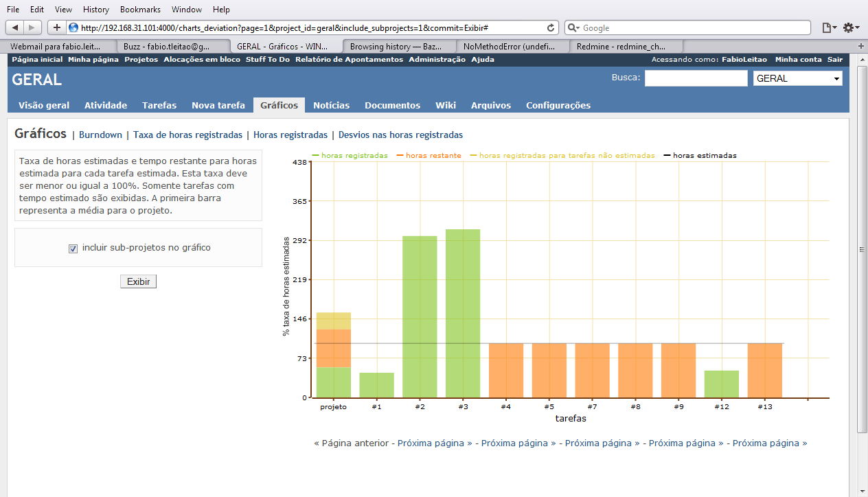
Task: Click the horas restante legend entry
Action: (x=429, y=156)
